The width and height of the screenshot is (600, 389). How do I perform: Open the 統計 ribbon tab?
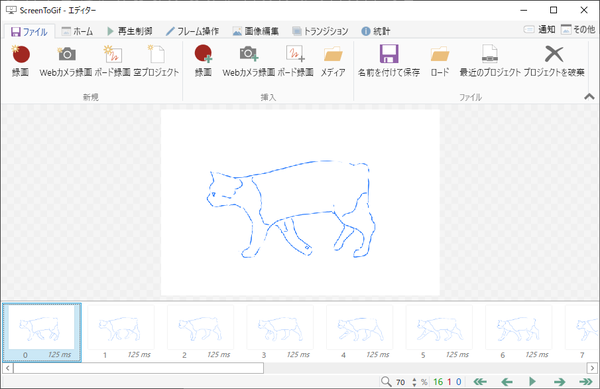point(376,31)
